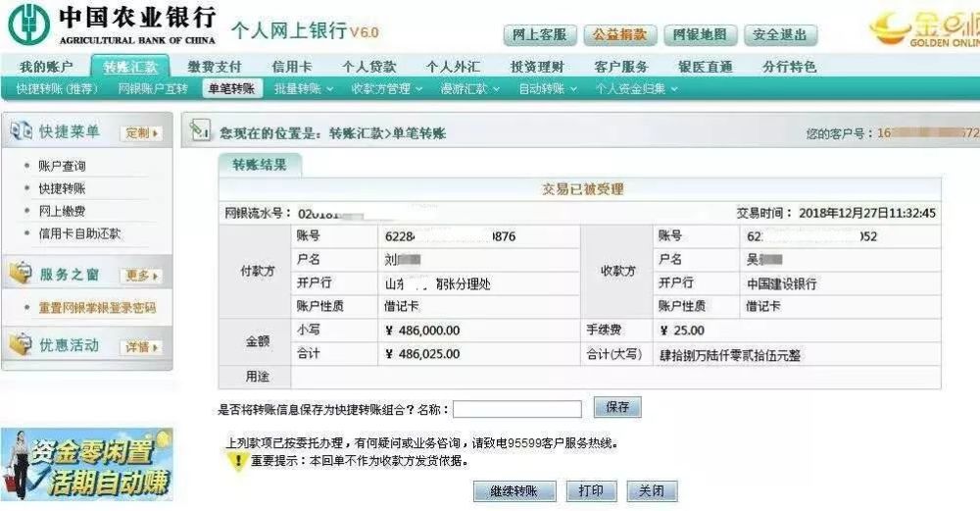Image resolution: width=980 pixels, height=511 pixels.
Task: Click the 公益捐款 button
Action: (x=620, y=35)
